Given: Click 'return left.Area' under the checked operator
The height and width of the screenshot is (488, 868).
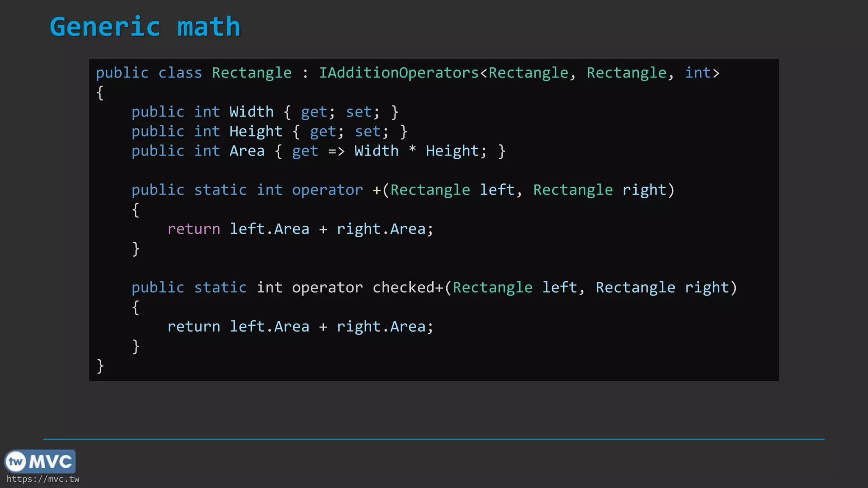Looking at the screenshot, I should coord(238,327).
